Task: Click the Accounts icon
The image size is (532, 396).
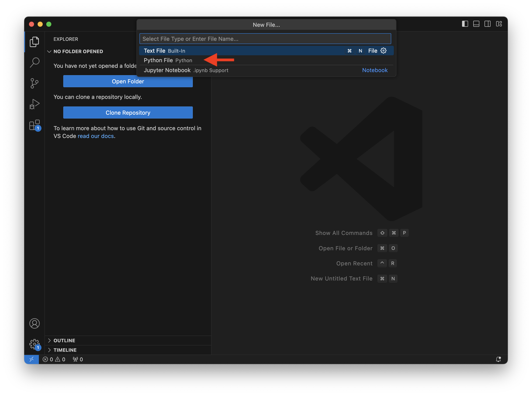Action: pyautogui.click(x=35, y=323)
